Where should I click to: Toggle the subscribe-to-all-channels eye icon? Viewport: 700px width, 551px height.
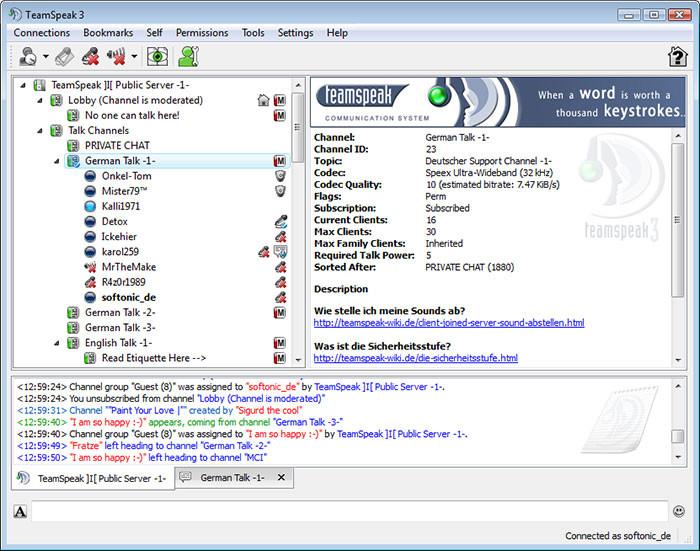click(157, 57)
